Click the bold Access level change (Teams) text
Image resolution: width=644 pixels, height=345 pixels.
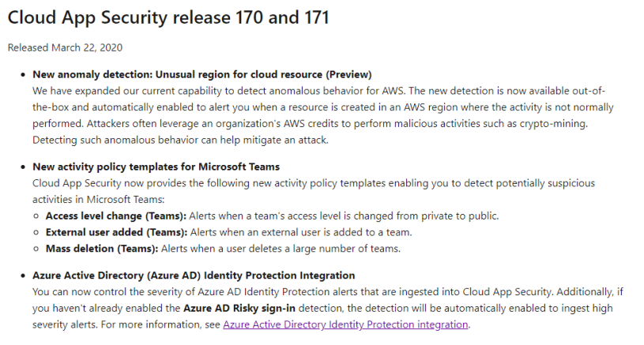[116, 216]
